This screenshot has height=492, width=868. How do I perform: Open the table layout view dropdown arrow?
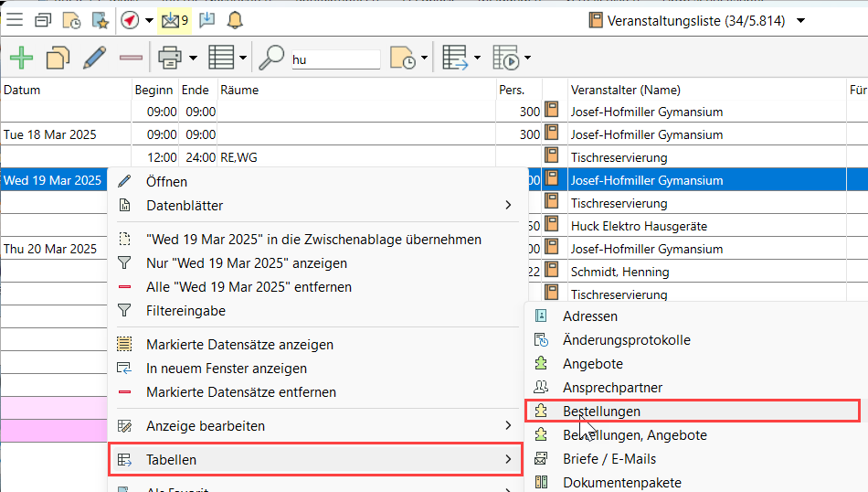pyautogui.click(x=243, y=59)
